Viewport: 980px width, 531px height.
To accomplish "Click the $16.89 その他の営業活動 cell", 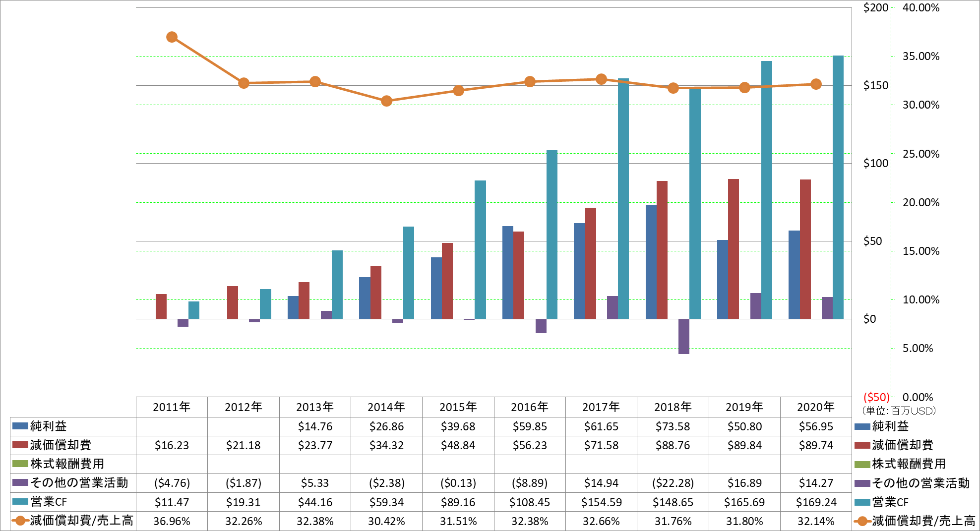I will [x=744, y=483].
